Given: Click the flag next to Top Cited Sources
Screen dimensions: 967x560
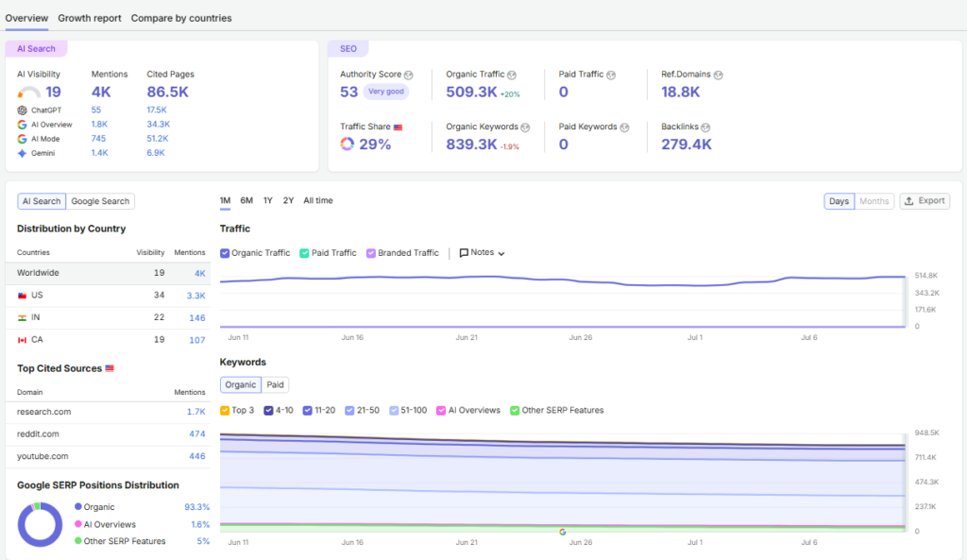Looking at the screenshot, I should coord(110,368).
